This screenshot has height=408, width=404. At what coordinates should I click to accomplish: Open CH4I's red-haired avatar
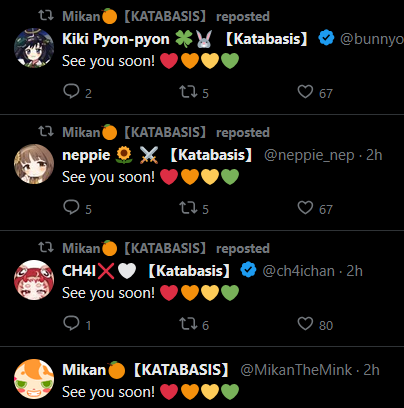34,280
